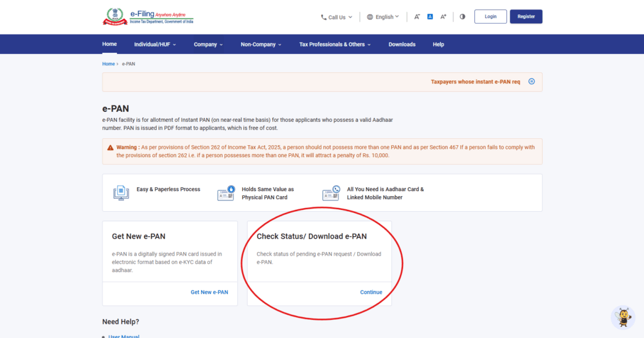
Task: Click the Get New e-PAN link
Action: point(209,292)
